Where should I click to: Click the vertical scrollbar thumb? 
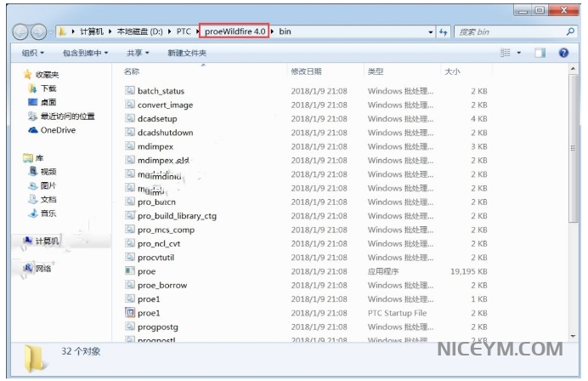pos(573,148)
